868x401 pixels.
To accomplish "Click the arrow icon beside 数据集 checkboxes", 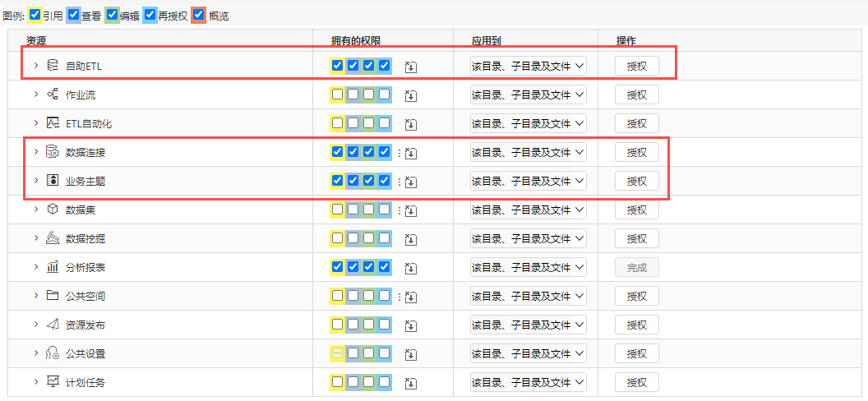I will pos(411,210).
